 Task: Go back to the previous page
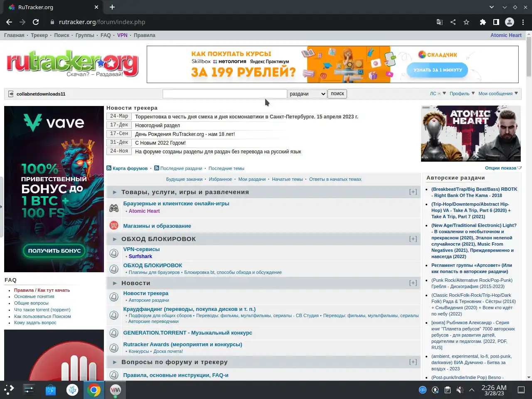(x=9, y=22)
